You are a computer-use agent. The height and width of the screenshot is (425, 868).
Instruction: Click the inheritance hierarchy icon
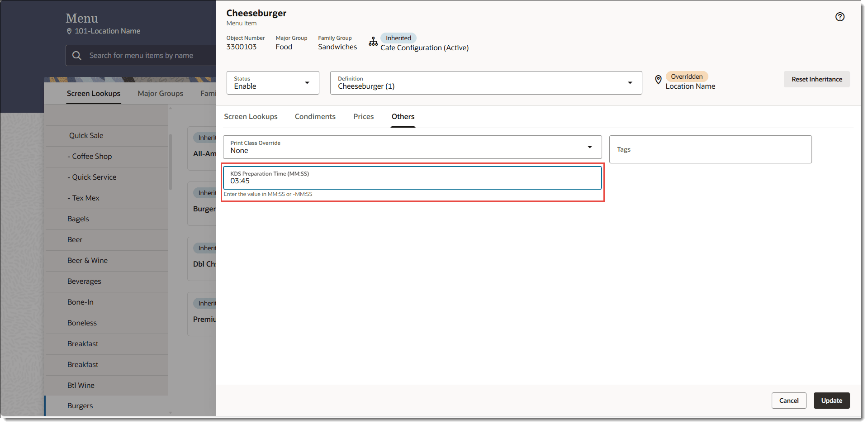point(373,42)
